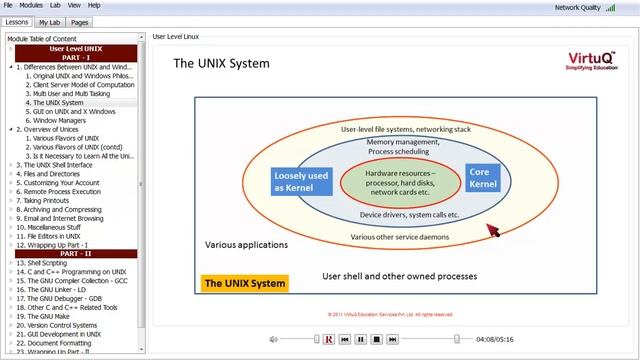The height and width of the screenshot is (360, 640).
Task: Stop the lesson playback
Action: [377, 339]
